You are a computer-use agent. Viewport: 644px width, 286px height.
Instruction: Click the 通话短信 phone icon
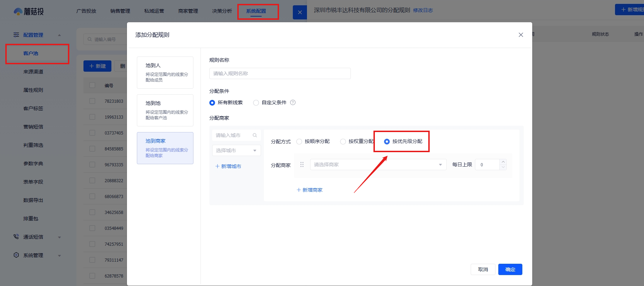click(x=16, y=237)
